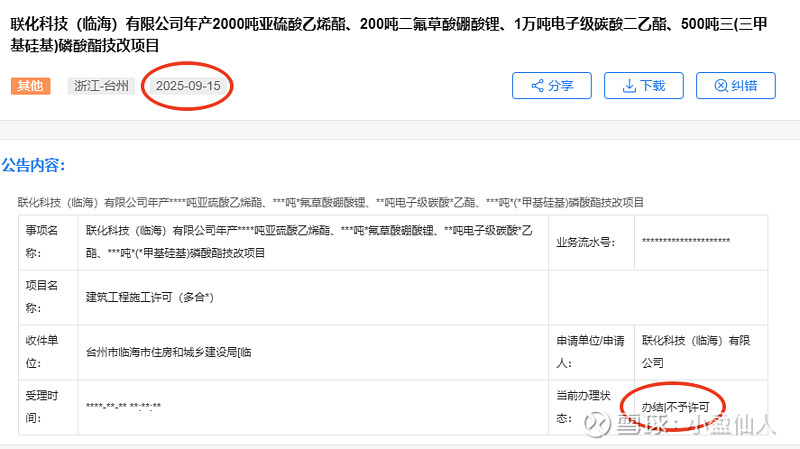Screen dimensions: 800x449
Task: Click the status value 办结|不予许可
Action: point(675,407)
